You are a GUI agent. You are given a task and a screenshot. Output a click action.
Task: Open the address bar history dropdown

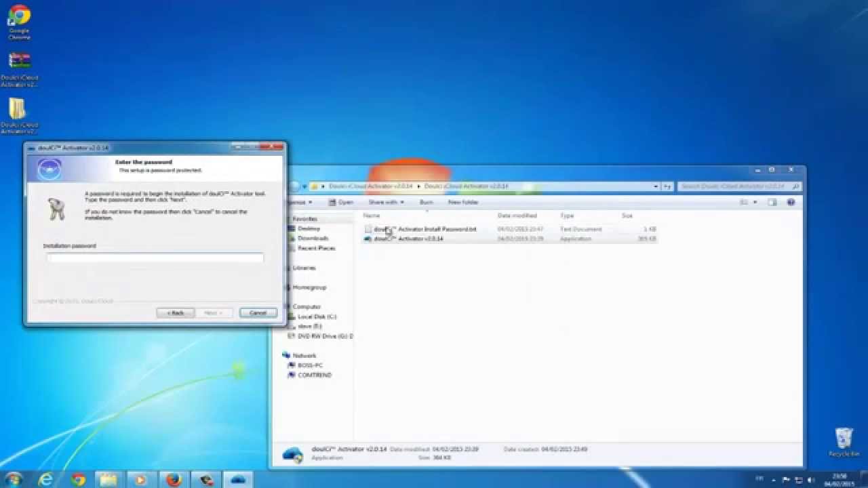pyautogui.click(x=656, y=186)
